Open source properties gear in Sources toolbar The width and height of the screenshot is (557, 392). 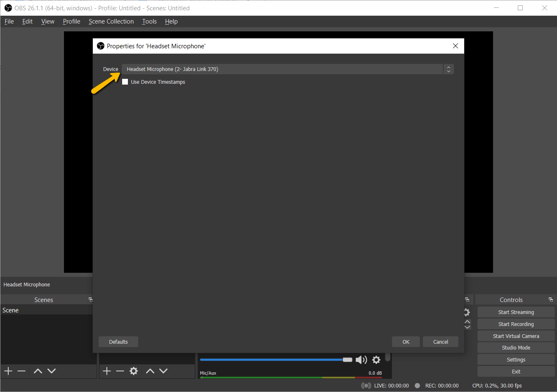coord(134,371)
